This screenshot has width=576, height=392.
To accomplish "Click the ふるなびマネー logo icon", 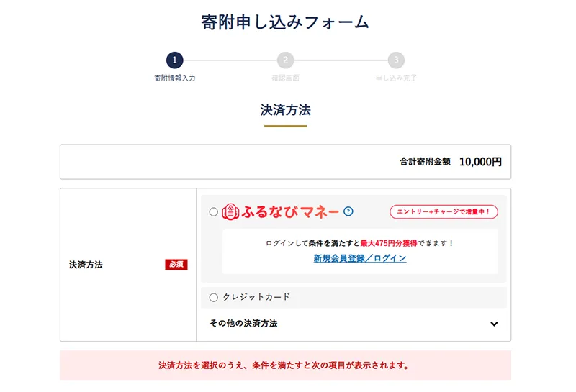I will 230,211.
